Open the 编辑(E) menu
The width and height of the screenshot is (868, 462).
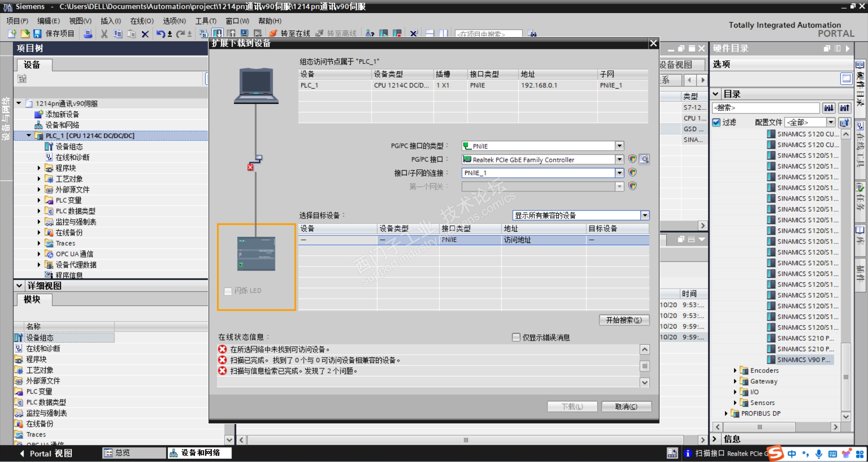tap(48, 21)
